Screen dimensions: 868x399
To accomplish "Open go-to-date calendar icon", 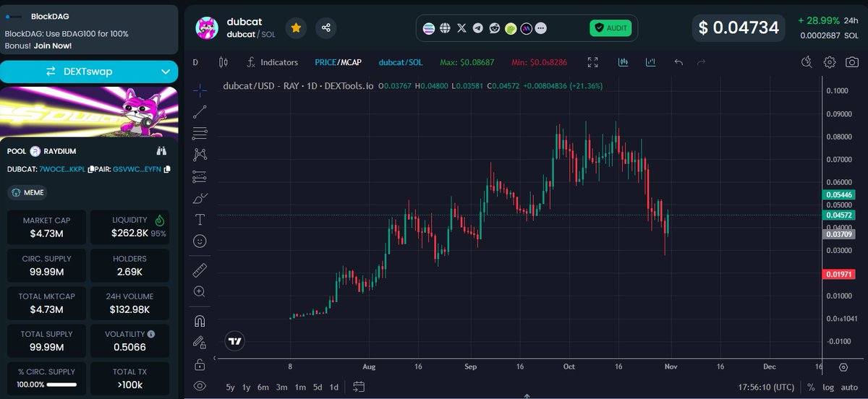I will (x=358, y=387).
